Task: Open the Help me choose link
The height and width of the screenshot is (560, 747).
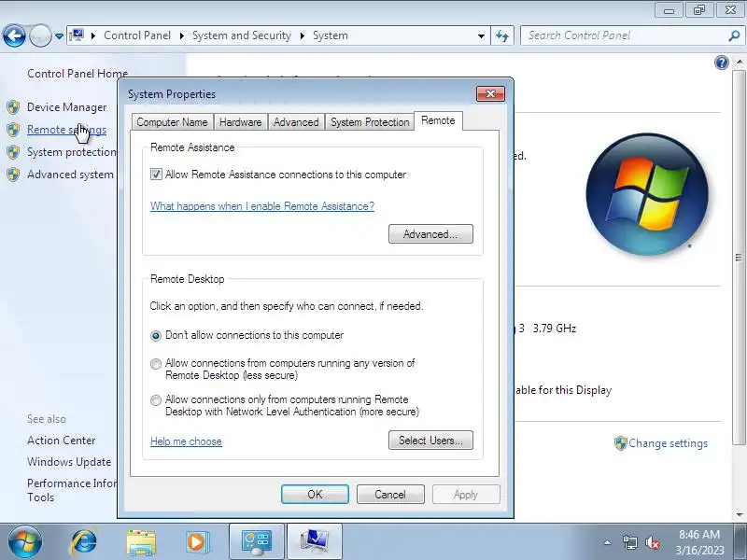Action: click(x=186, y=441)
